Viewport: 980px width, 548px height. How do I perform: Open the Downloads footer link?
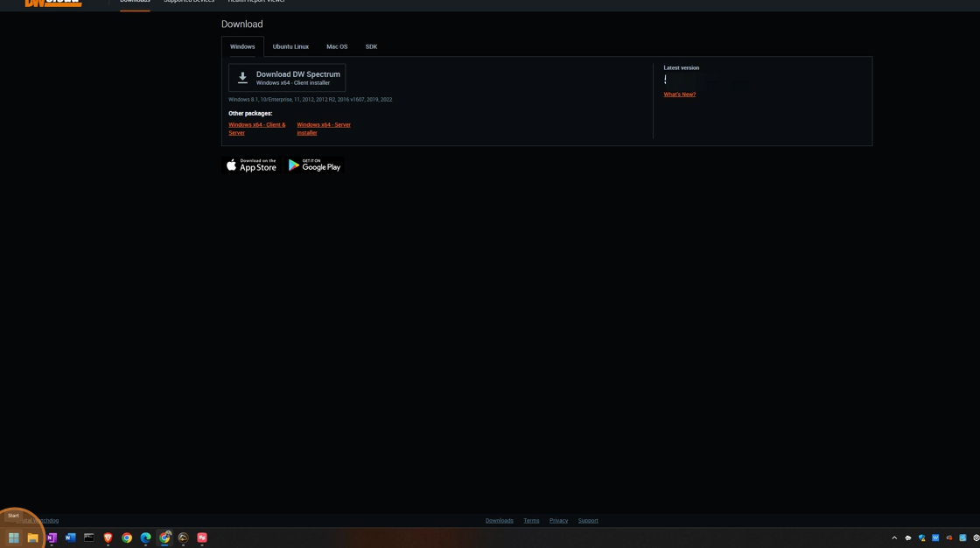[500, 521]
